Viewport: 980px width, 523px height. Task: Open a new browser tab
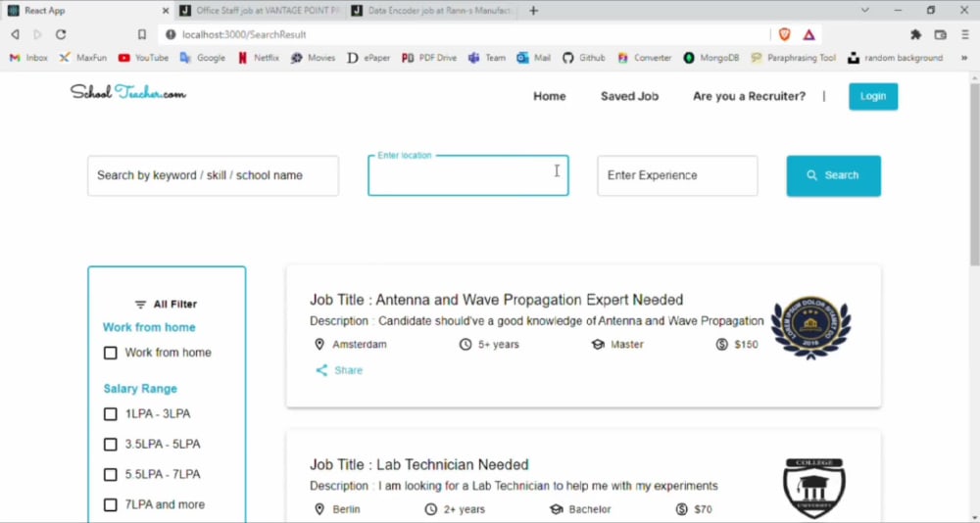point(533,11)
